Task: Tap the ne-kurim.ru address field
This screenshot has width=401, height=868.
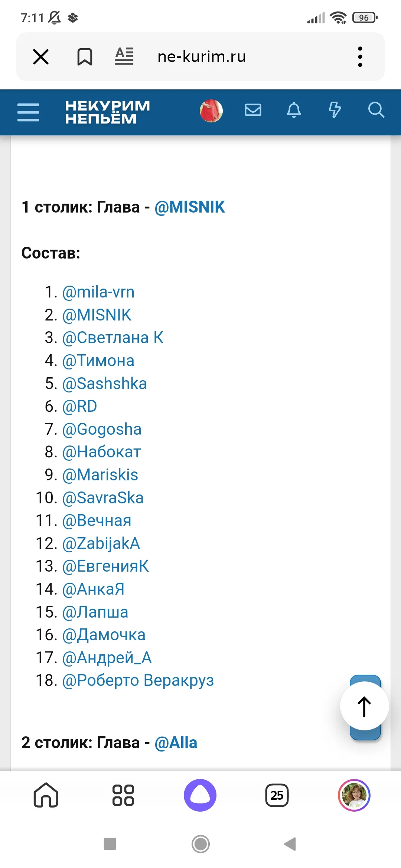Action: [x=202, y=57]
